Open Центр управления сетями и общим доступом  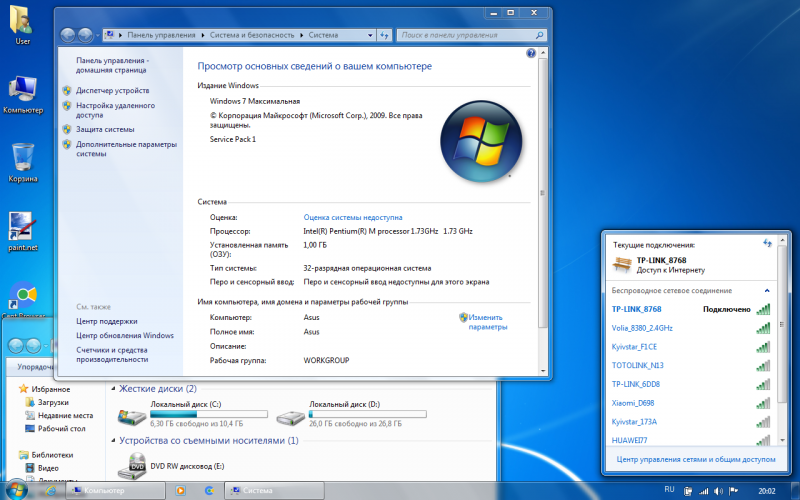point(695,460)
